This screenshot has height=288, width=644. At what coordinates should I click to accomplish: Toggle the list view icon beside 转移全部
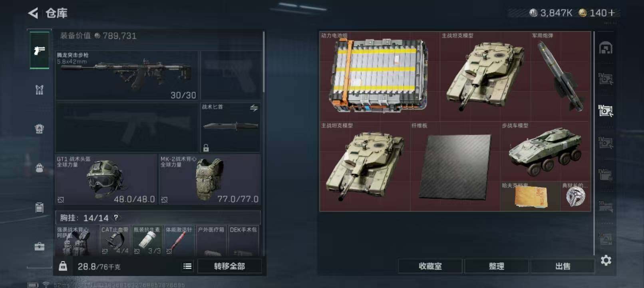pos(187,266)
